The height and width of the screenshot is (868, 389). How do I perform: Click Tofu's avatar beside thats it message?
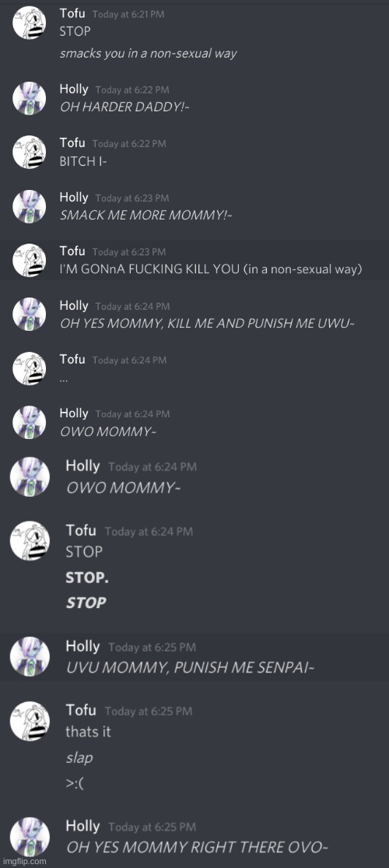30,721
